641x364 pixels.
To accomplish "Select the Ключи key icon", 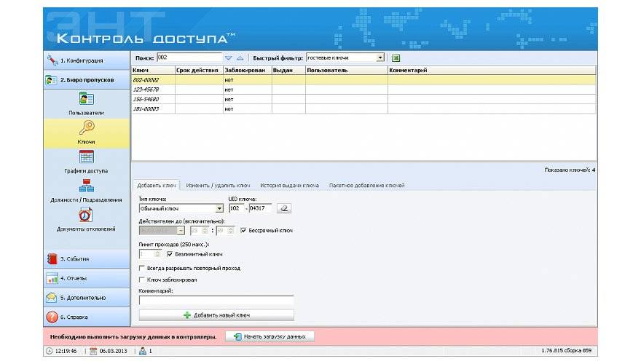I will (x=87, y=128).
